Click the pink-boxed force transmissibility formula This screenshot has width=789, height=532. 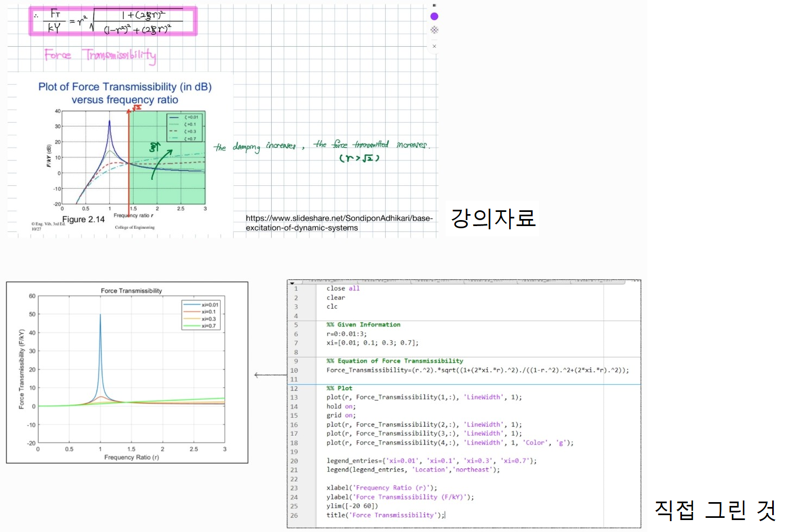click(x=113, y=22)
